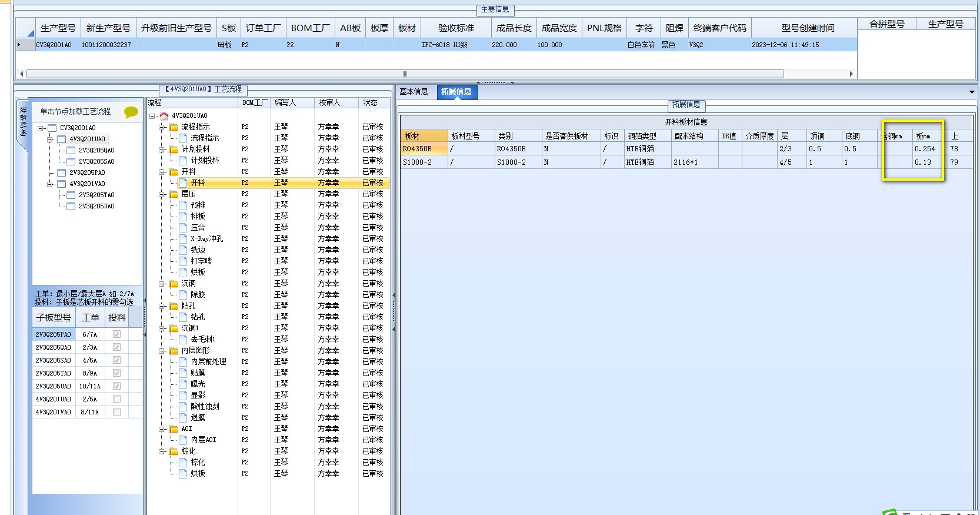This screenshot has height=515, width=980.
Task: Collapse the 钻孔 process group
Action: coord(162,306)
